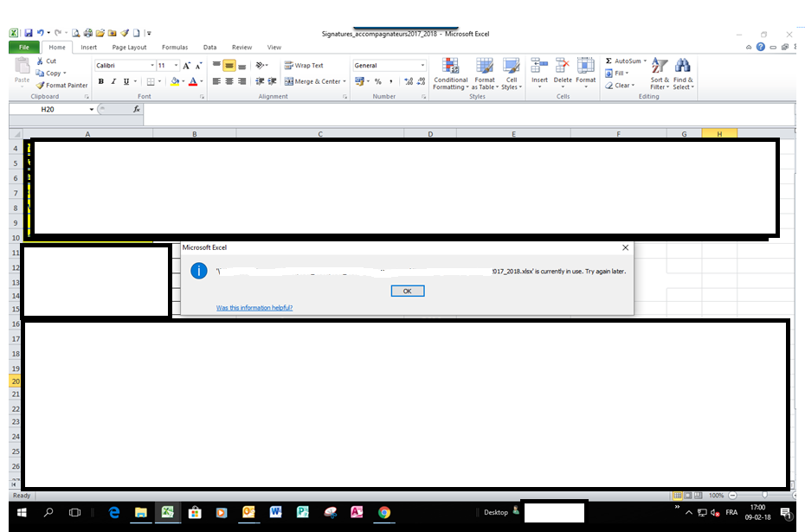Click the Delete cells icon
The width and height of the screenshot is (805, 532).
point(563,66)
